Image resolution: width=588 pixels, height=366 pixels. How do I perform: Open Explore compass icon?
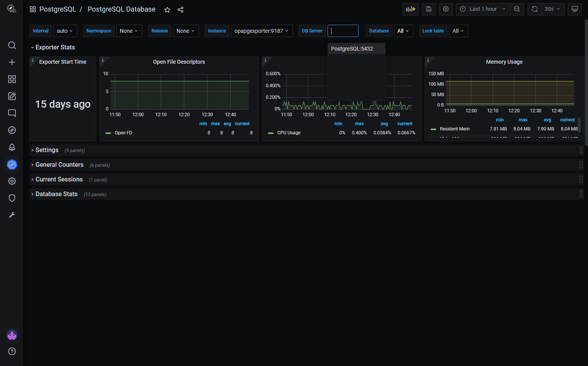(x=12, y=130)
